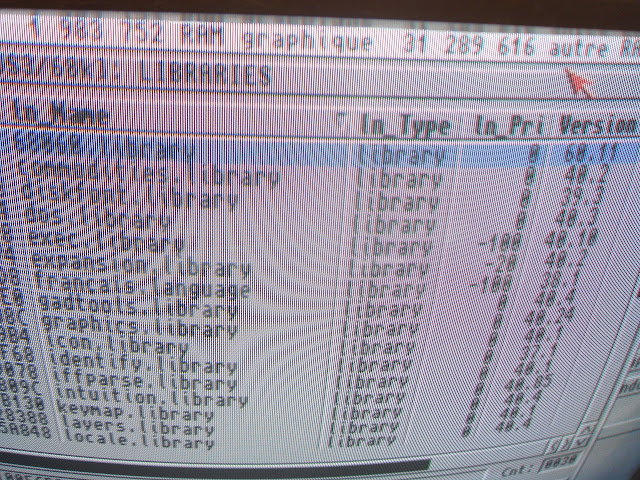The width and height of the screenshot is (640, 480).
Task: Select the iffparse.library entry
Action: coord(145,380)
